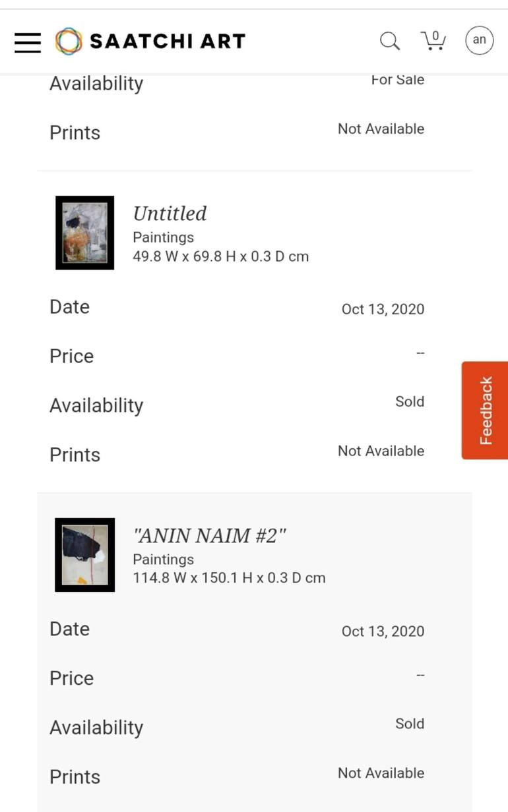
Task: Open the Untitled painting thumbnail
Action: pos(84,233)
